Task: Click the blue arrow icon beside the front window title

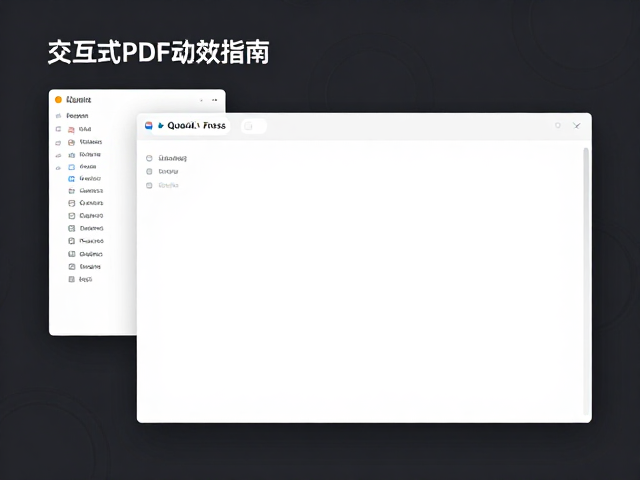Action: pyautogui.click(x=161, y=126)
